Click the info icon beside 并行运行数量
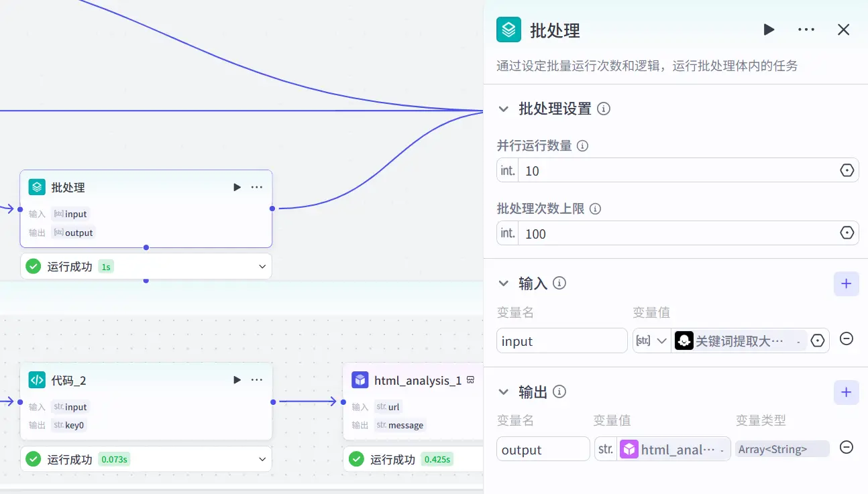The width and height of the screenshot is (868, 494). pyautogui.click(x=582, y=145)
